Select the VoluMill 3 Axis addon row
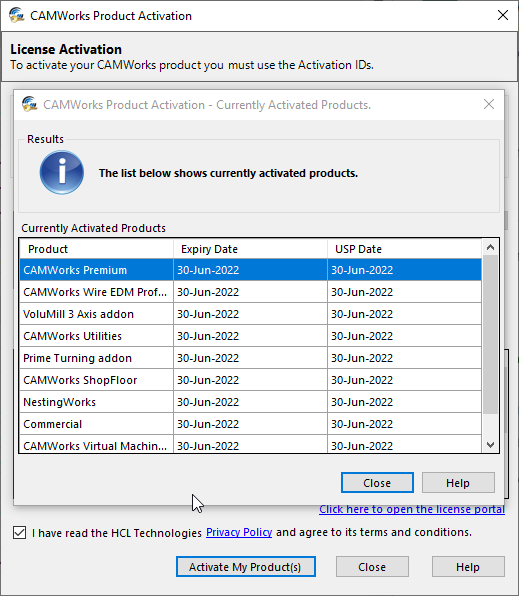The image size is (519, 596). point(251,314)
